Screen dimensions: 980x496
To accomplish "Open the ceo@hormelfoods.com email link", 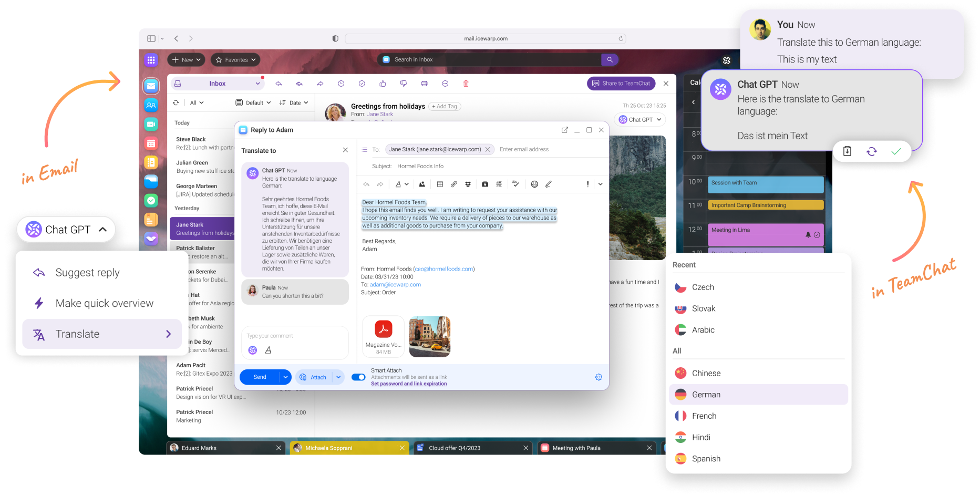I will 444,269.
